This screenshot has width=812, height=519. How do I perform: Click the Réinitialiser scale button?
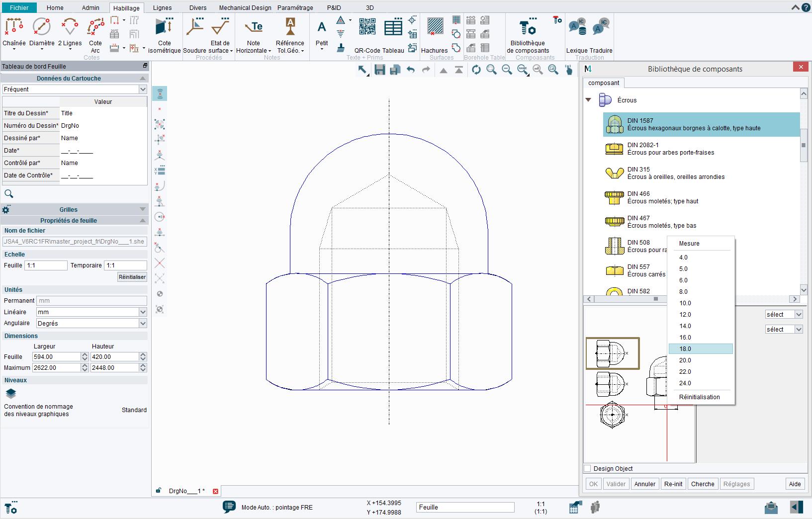point(131,277)
